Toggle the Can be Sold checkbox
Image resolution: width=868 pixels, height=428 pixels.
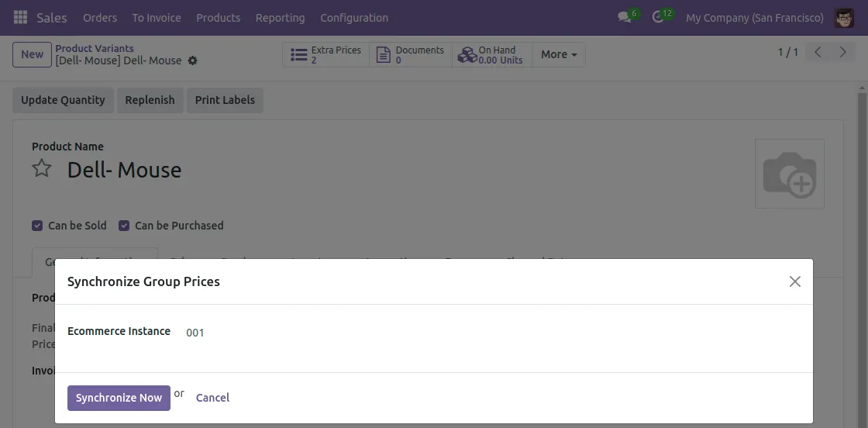(x=37, y=226)
